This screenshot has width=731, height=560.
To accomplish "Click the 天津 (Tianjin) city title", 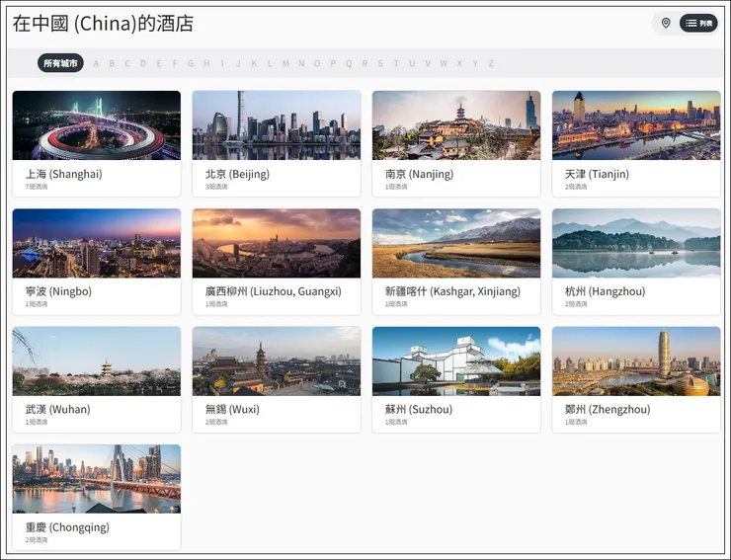I will click(597, 174).
